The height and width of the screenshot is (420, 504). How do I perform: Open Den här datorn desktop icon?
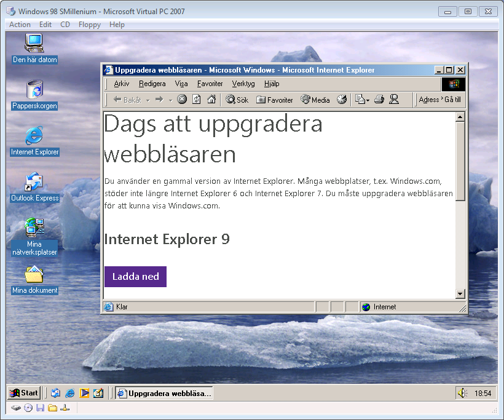click(x=34, y=48)
